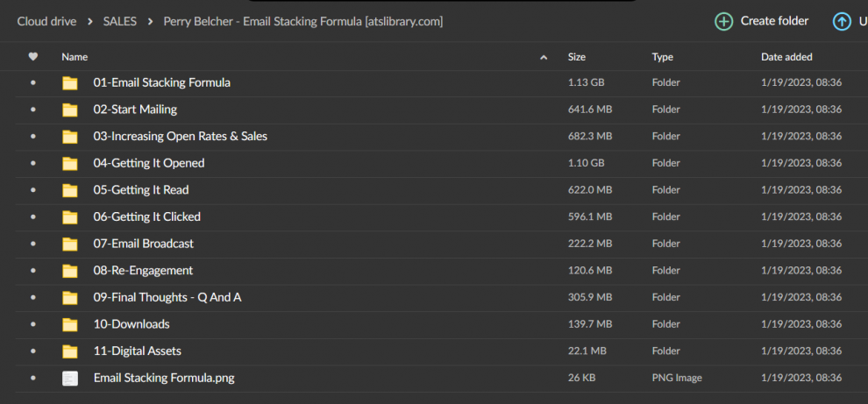Navigate to SALES breadcrumb folder

[x=119, y=21]
